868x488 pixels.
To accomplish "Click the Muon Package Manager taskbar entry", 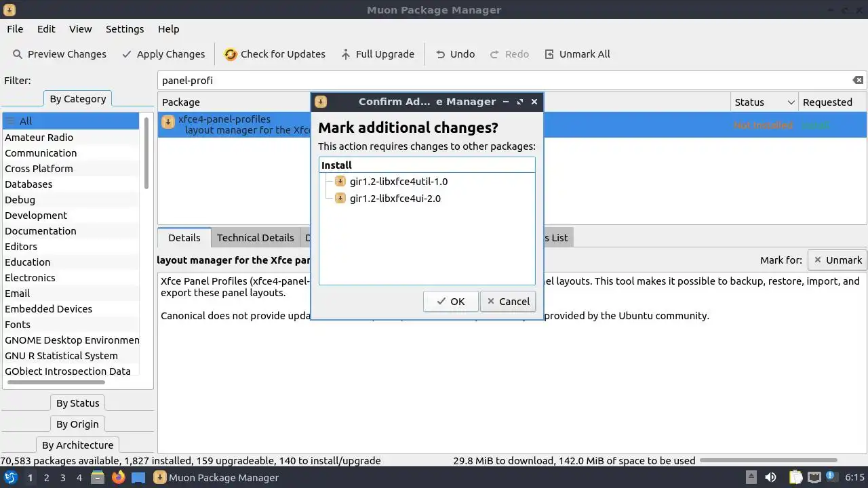I will pyautogui.click(x=216, y=478).
